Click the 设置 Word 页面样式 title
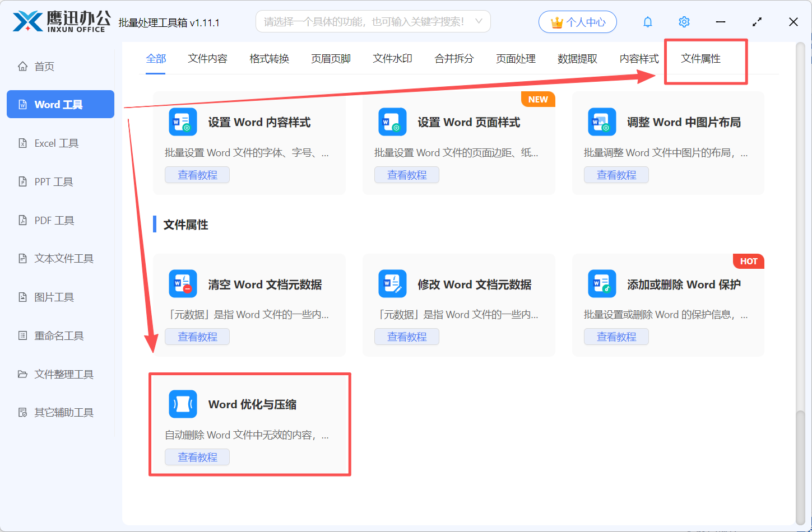 469,122
